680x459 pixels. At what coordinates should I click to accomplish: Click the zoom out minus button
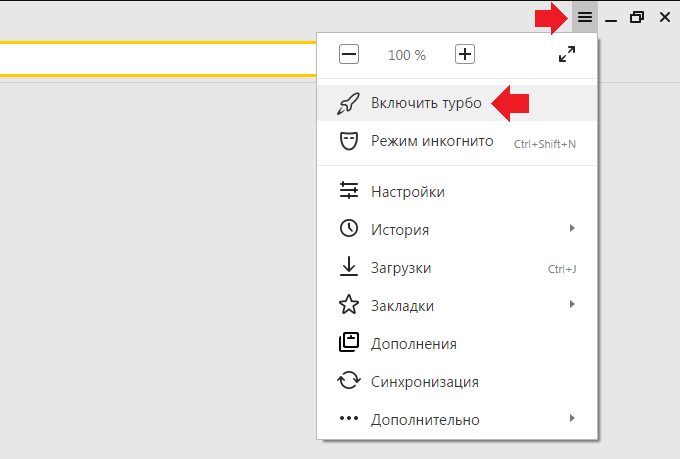[348, 55]
